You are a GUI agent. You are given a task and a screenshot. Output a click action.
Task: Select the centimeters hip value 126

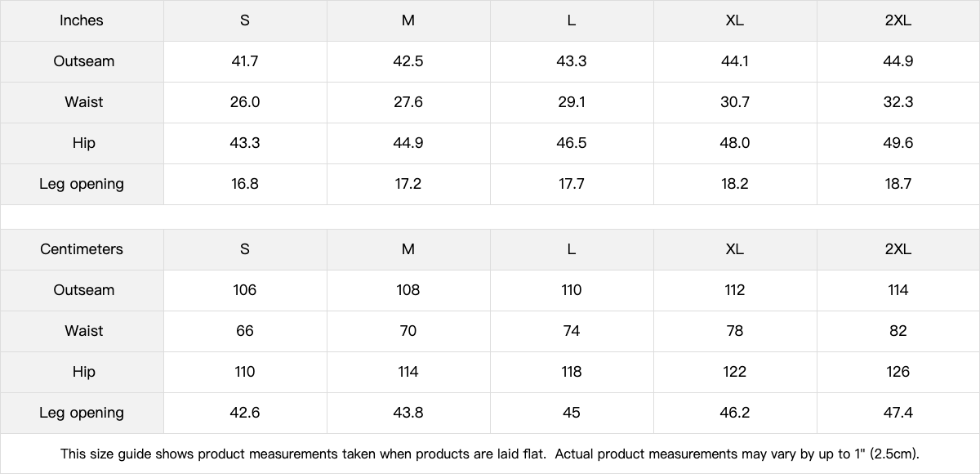point(898,372)
